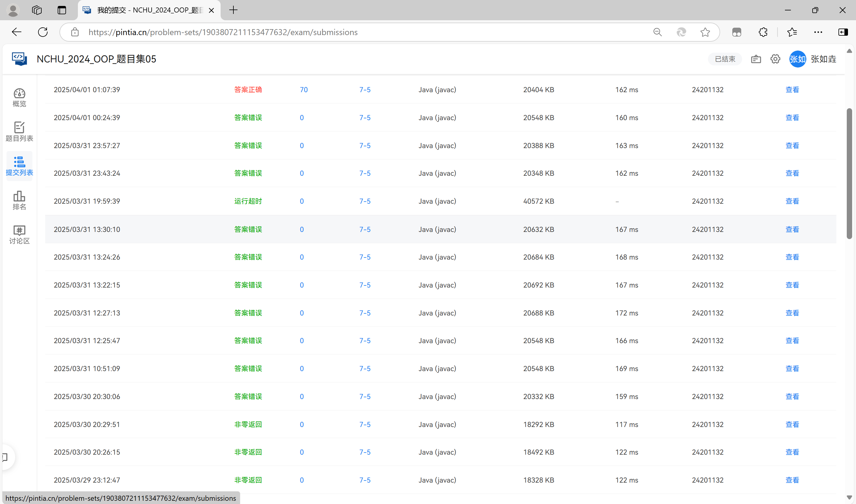Open 查看 for the 01:07:39 correct submission

click(792, 90)
